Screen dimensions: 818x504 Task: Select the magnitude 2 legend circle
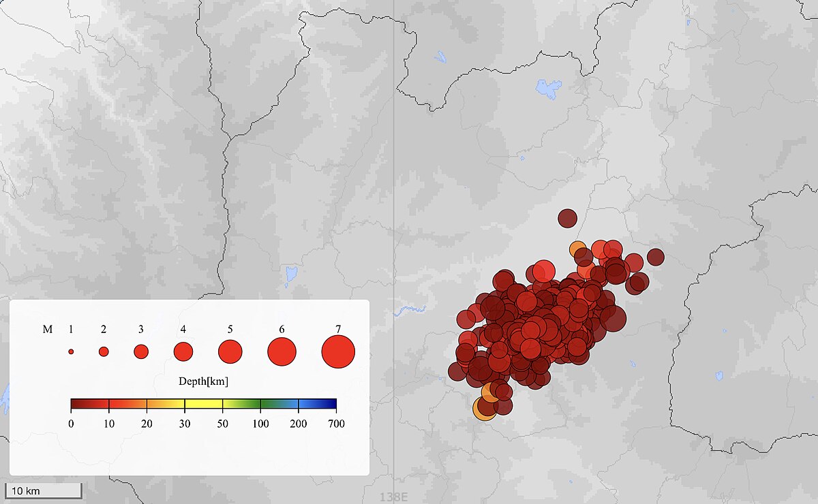pos(104,351)
